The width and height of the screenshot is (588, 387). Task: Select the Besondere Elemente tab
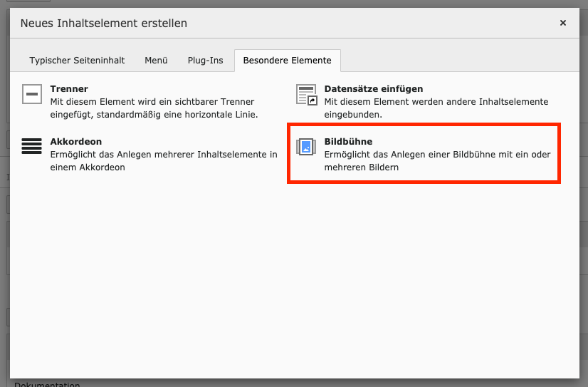[287, 61]
